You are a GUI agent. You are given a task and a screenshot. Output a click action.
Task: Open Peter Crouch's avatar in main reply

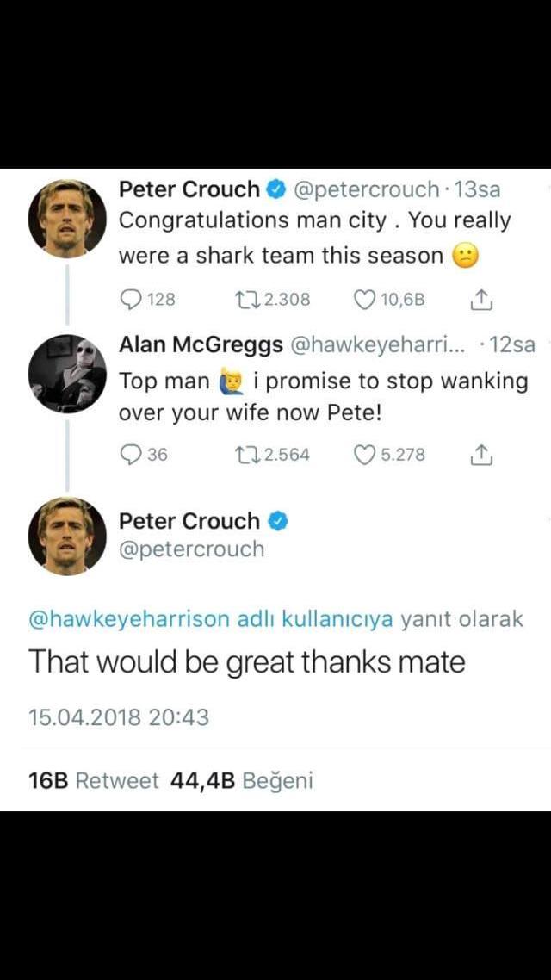(67, 536)
